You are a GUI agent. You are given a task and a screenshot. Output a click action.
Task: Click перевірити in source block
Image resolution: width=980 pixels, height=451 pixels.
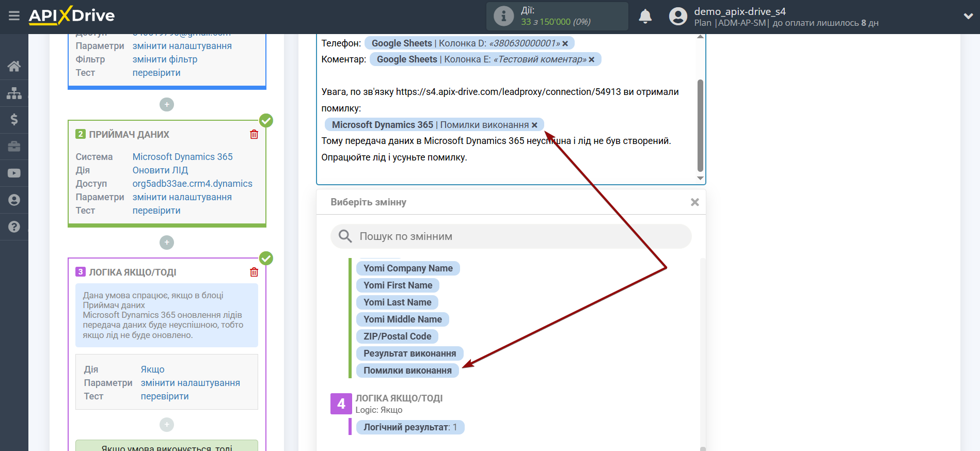click(156, 73)
